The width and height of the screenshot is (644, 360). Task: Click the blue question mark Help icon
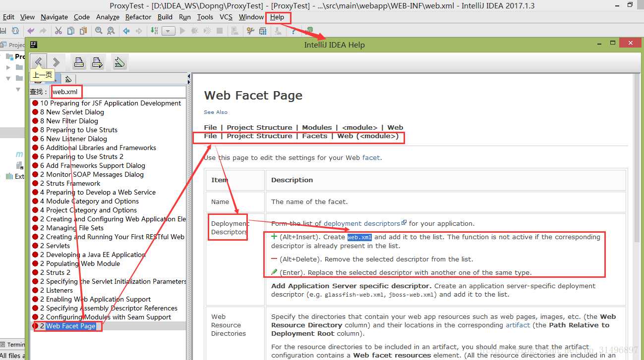pyautogui.click(x=294, y=31)
